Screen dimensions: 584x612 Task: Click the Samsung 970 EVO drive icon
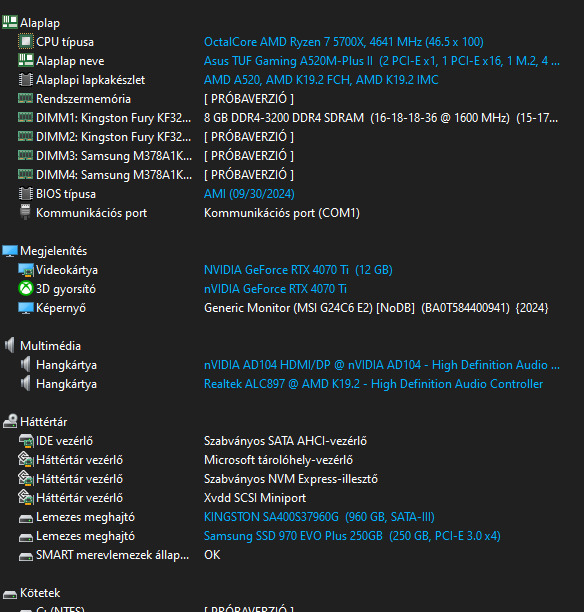(26, 537)
